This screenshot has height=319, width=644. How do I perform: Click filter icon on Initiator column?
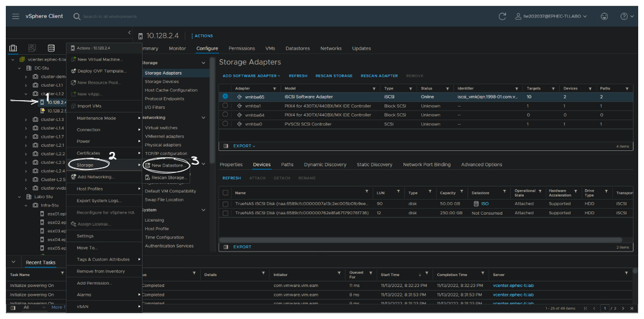pyautogui.click(x=339, y=273)
